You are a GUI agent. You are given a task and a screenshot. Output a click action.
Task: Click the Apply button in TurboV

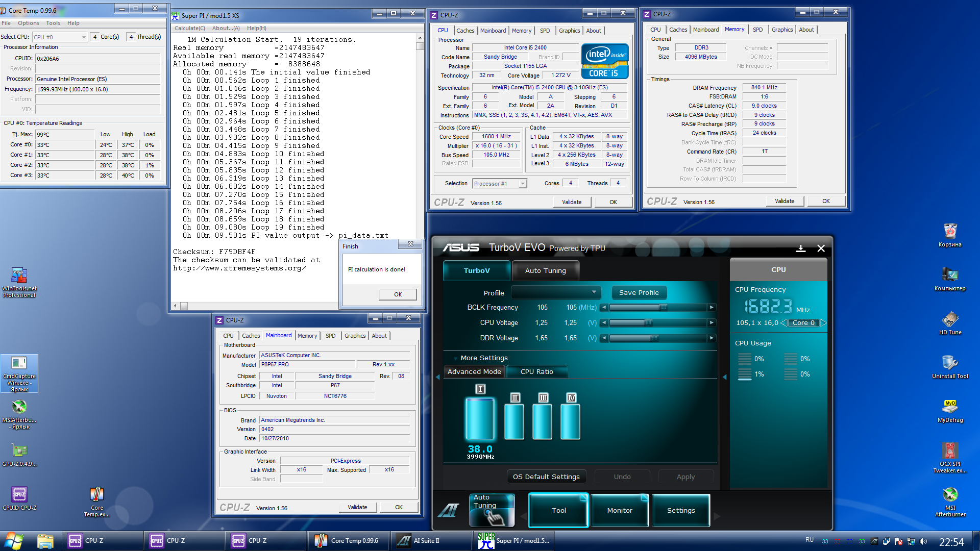685,477
